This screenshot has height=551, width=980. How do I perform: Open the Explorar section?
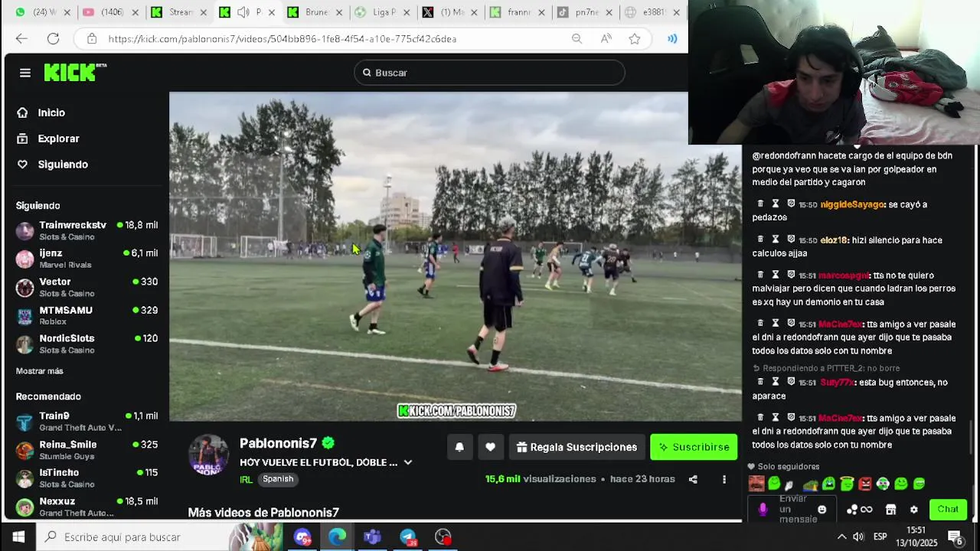click(48, 139)
